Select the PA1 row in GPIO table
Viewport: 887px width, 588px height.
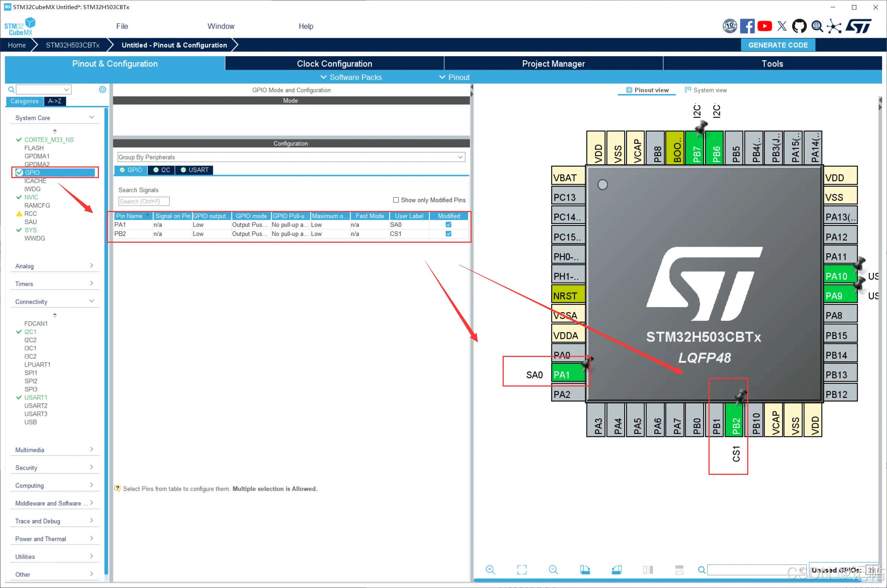point(291,224)
